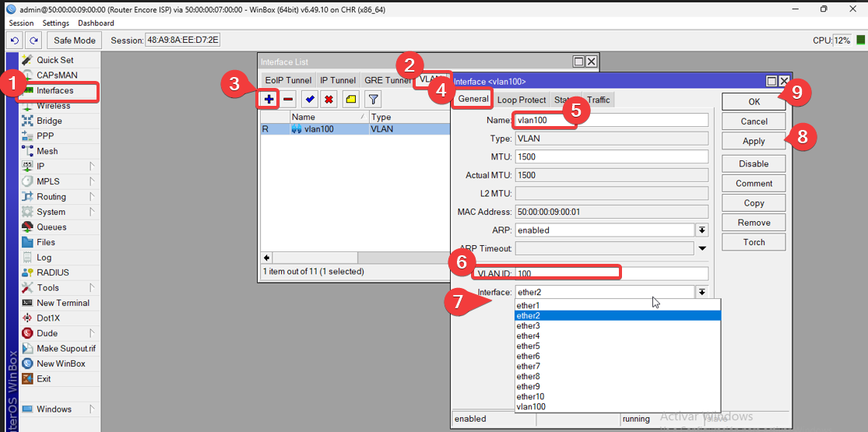Open the ARP mode dropdown arrow

coord(701,230)
